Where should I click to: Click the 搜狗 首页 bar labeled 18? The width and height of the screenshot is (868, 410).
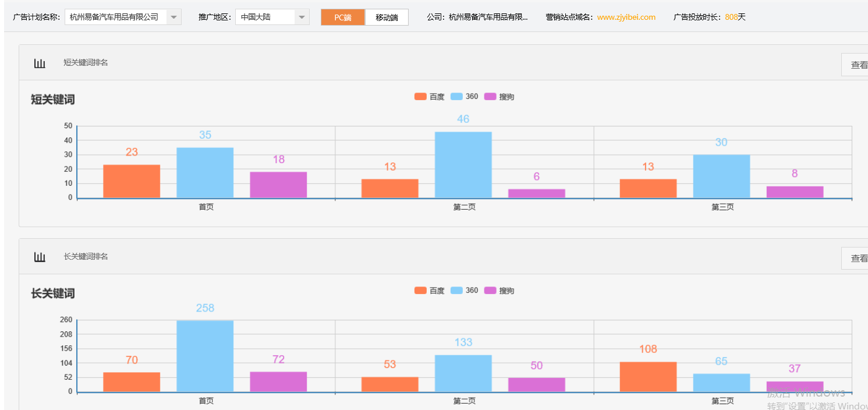(278, 185)
